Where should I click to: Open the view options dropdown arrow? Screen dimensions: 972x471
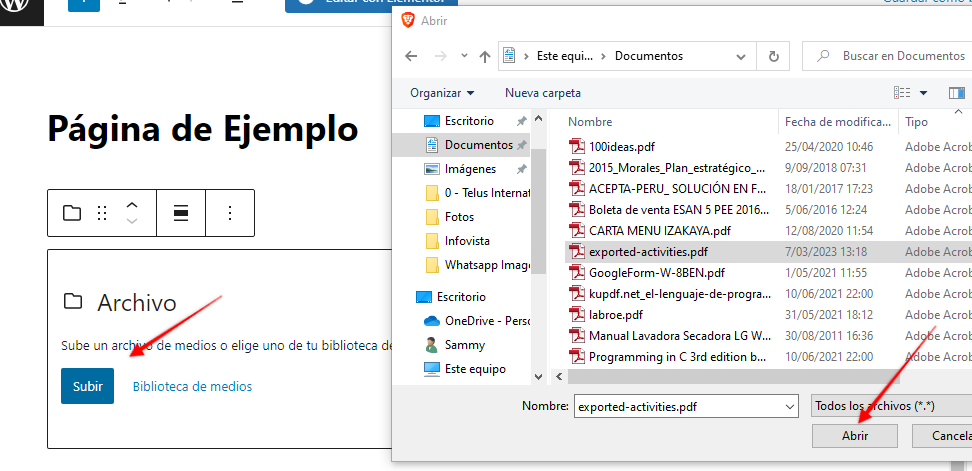[x=924, y=93]
